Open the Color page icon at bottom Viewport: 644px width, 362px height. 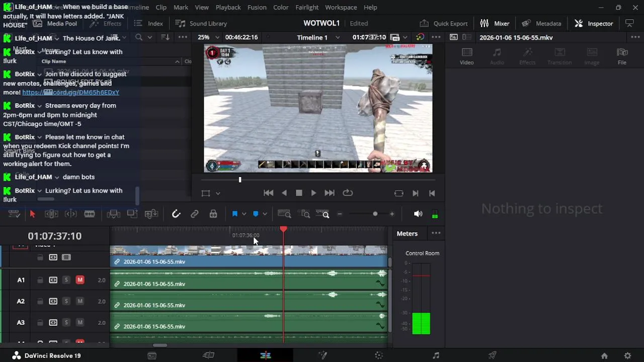379,355
